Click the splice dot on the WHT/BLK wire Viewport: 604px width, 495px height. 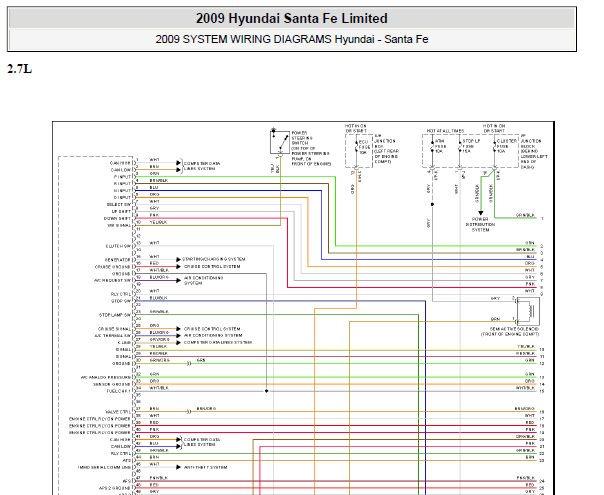pos(267,391)
